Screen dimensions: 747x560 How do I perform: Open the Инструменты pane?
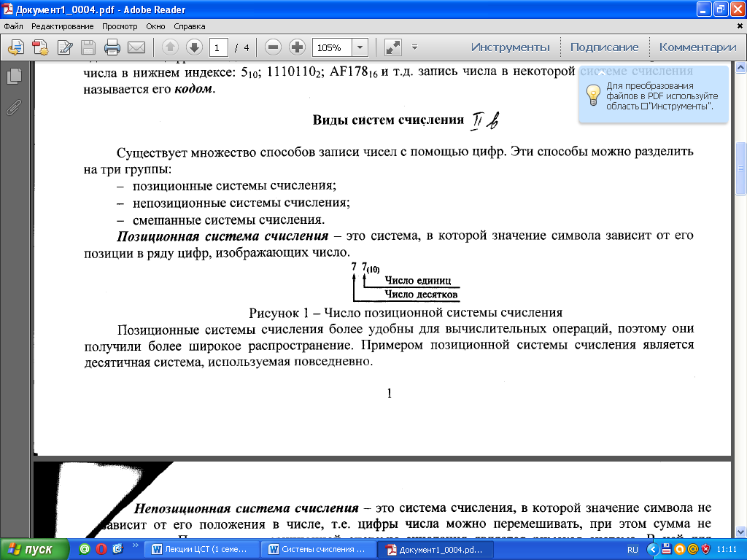[x=510, y=47]
